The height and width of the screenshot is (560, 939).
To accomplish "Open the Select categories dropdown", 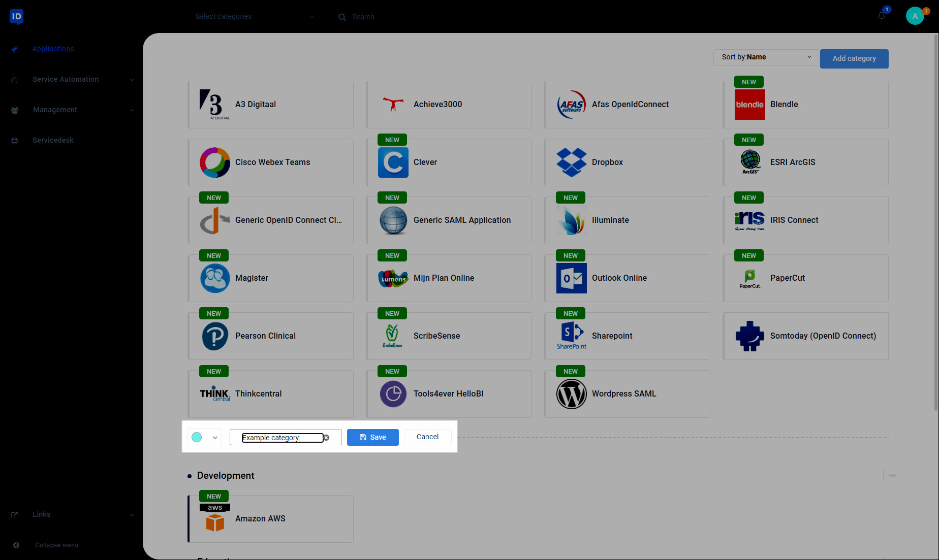I will (x=255, y=16).
